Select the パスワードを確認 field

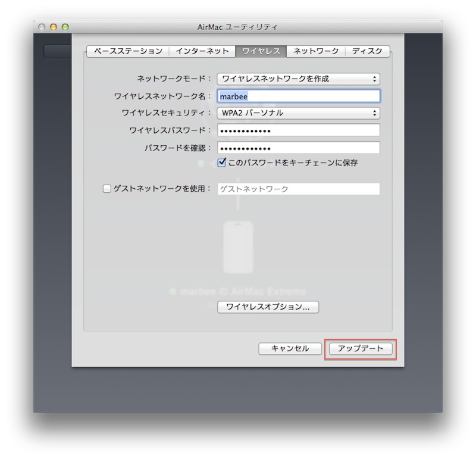point(299,146)
